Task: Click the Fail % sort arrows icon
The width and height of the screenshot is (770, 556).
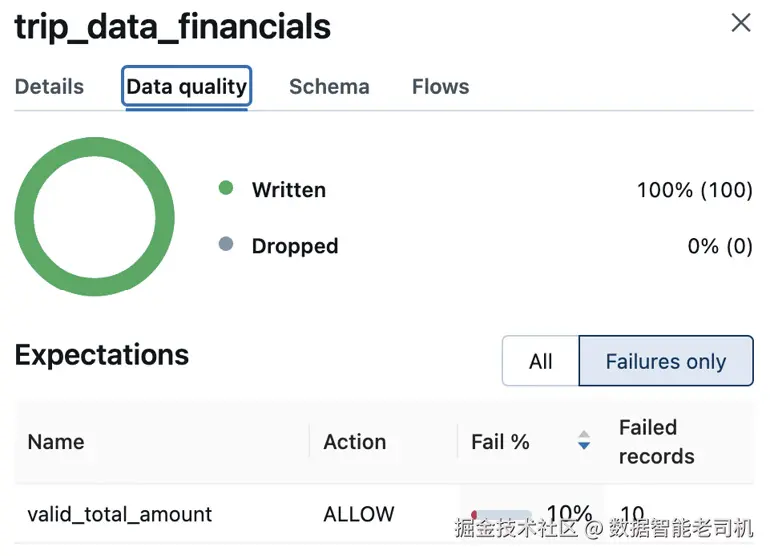Action: 584,441
